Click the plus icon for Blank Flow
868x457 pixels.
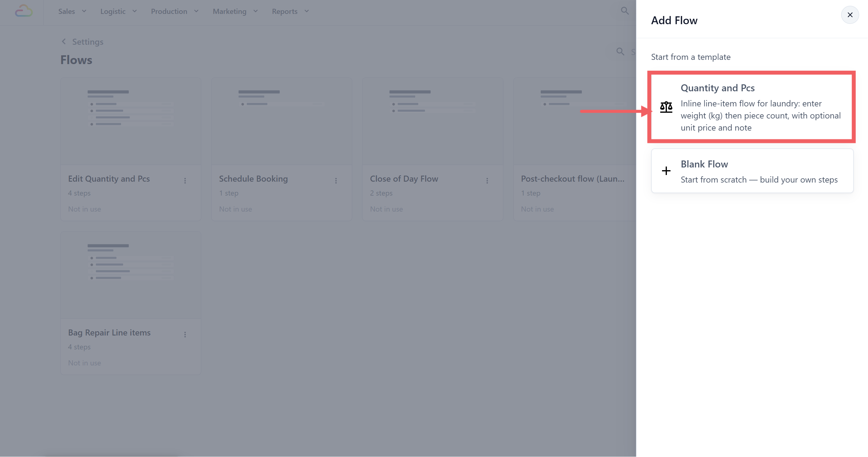pos(666,171)
